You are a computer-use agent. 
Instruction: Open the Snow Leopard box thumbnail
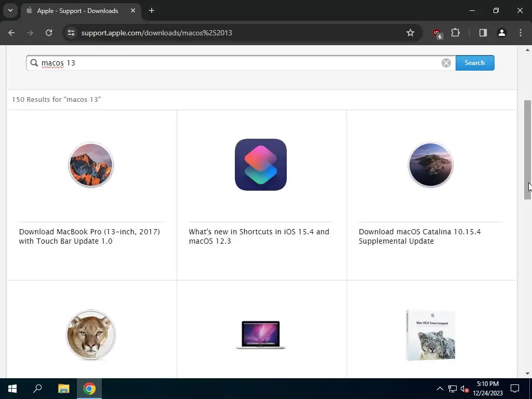pyautogui.click(x=431, y=335)
